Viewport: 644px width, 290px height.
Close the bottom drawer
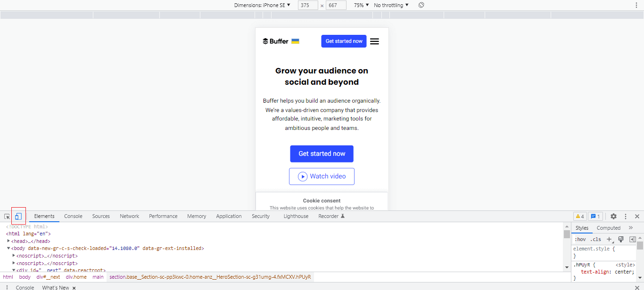click(x=637, y=287)
